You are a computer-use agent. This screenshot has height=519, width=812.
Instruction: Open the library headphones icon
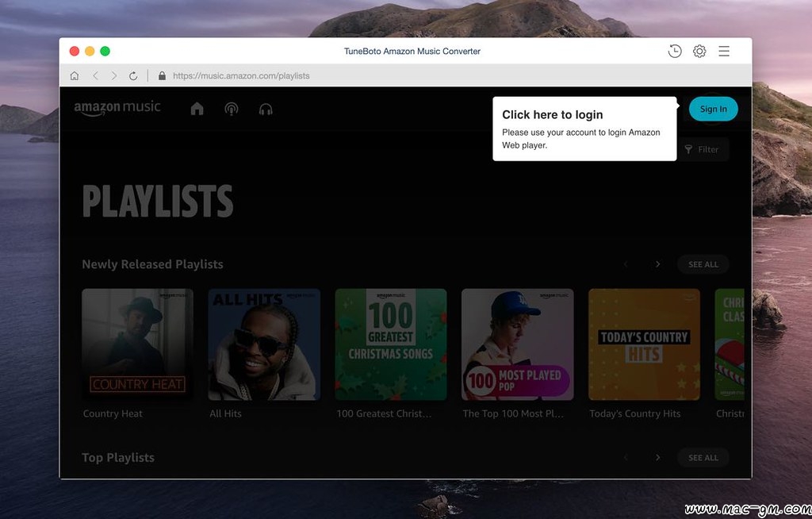point(266,109)
